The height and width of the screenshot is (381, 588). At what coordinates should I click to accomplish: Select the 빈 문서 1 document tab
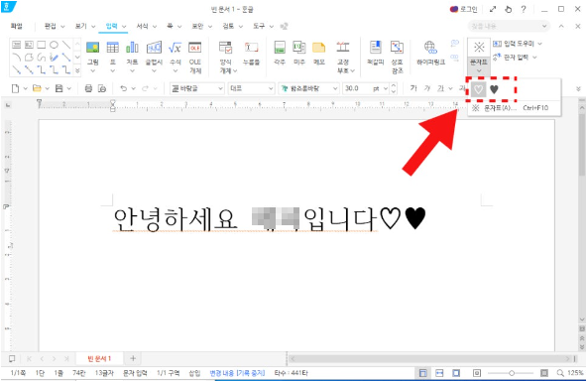click(x=99, y=359)
